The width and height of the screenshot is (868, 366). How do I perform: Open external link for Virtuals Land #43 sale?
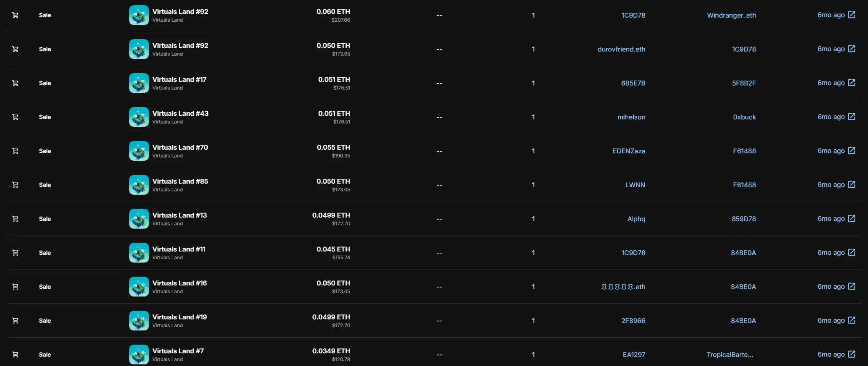pos(852,117)
